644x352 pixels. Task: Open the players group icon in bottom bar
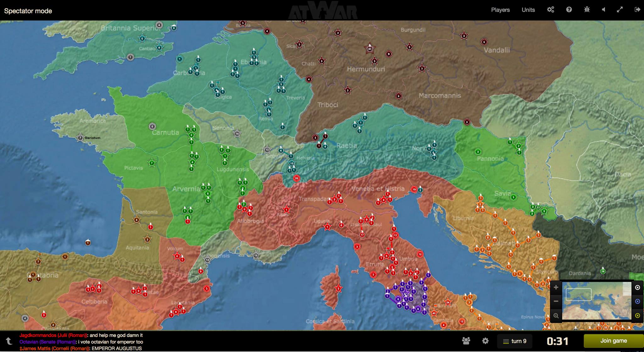coord(466,341)
